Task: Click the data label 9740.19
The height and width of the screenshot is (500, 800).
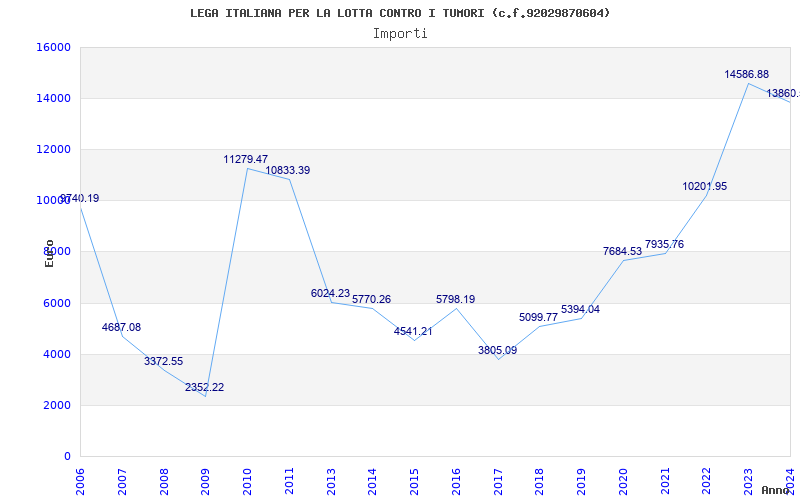Action: 80,198
